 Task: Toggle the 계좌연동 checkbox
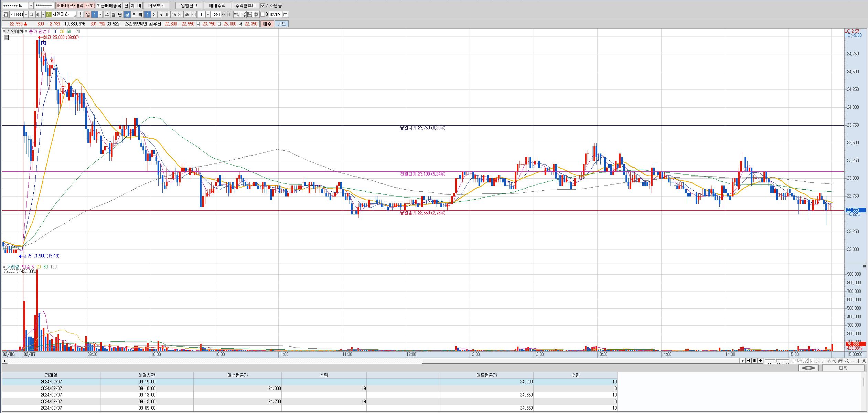click(x=263, y=6)
